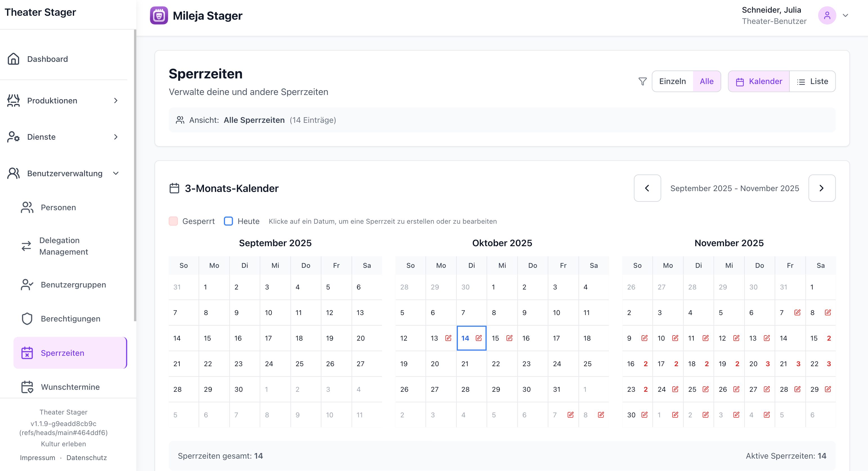Open the Impressum link
The height and width of the screenshot is (471, 868).
click(37, 458)
